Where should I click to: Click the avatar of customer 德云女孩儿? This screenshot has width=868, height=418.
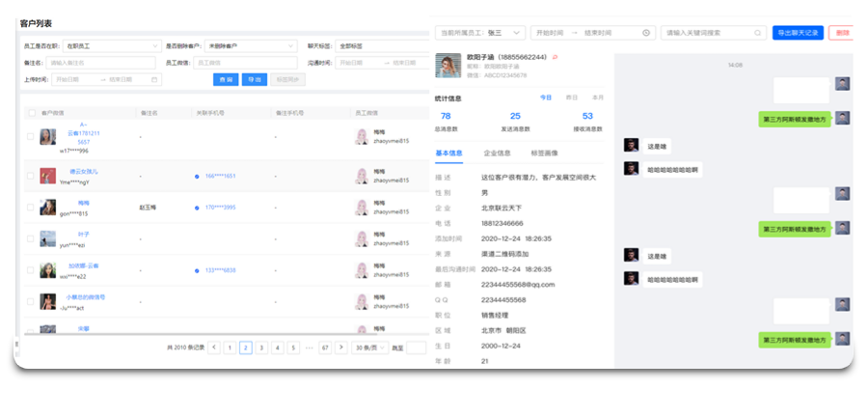(x=47, y=176)
